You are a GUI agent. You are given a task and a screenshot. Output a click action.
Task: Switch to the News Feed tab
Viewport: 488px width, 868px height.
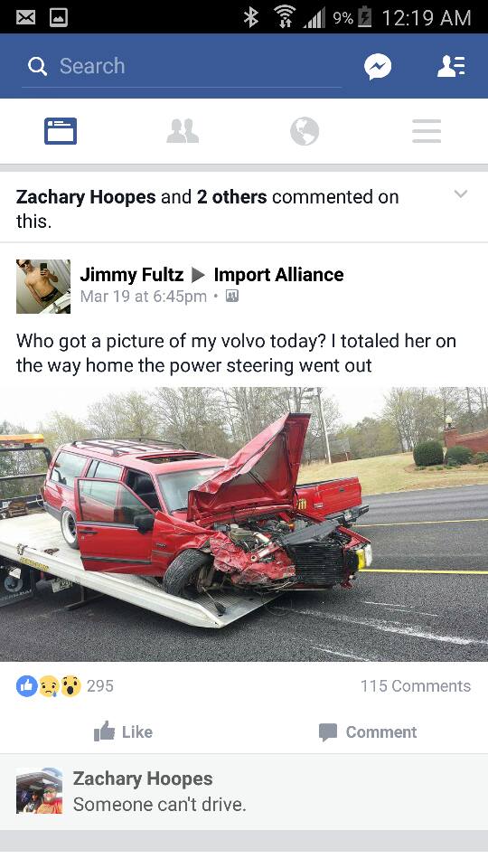pyautogui.click(x=61, y=131)
